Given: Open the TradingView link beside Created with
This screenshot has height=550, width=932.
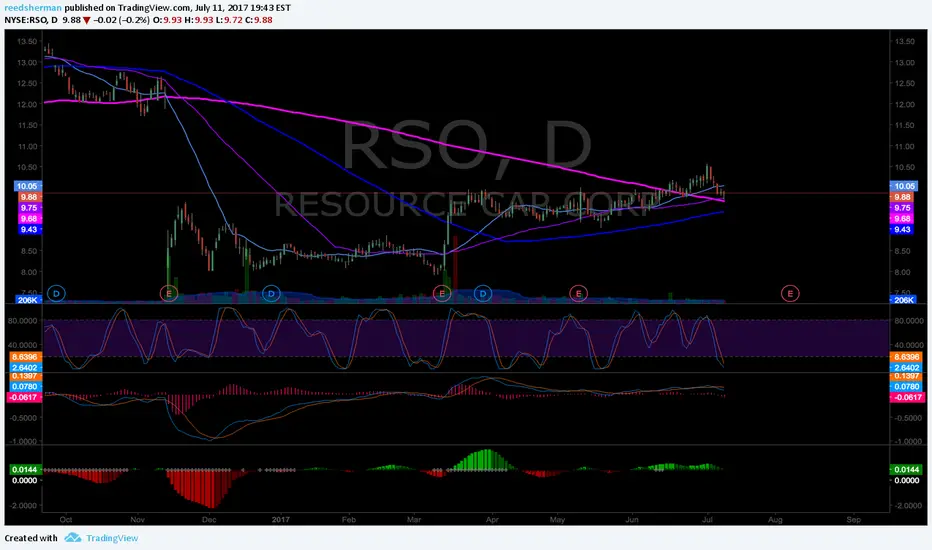Looking at the screenshot, I should point(112,538).
